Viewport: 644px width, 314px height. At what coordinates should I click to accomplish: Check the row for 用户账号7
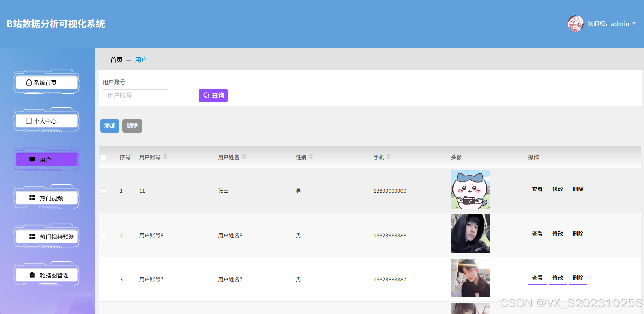point(103,280)
